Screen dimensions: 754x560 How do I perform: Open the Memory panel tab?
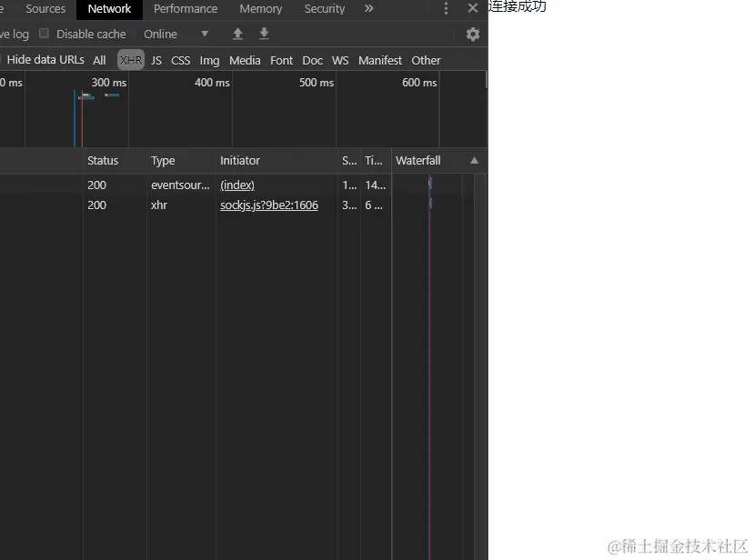coord(261,9)
